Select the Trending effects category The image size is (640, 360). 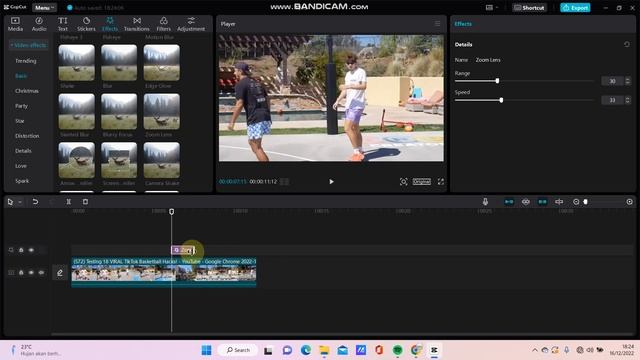tap(26, 61)
